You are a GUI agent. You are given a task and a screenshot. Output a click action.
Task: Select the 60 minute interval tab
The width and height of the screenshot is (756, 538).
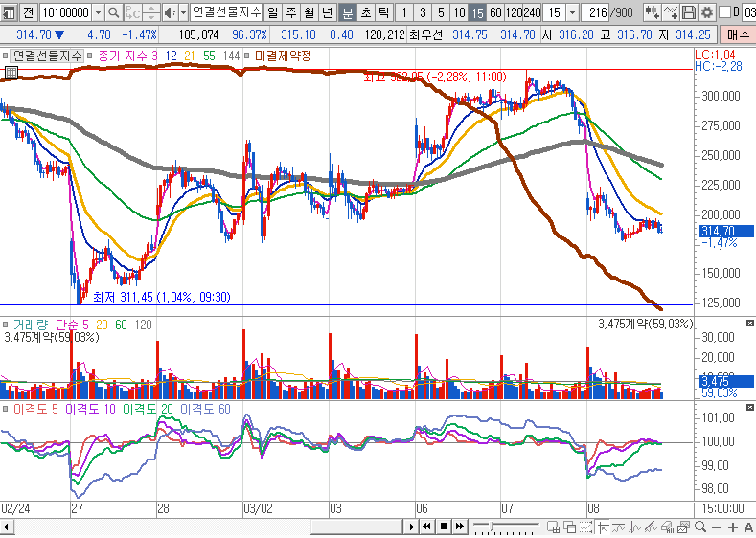point(494,13)
